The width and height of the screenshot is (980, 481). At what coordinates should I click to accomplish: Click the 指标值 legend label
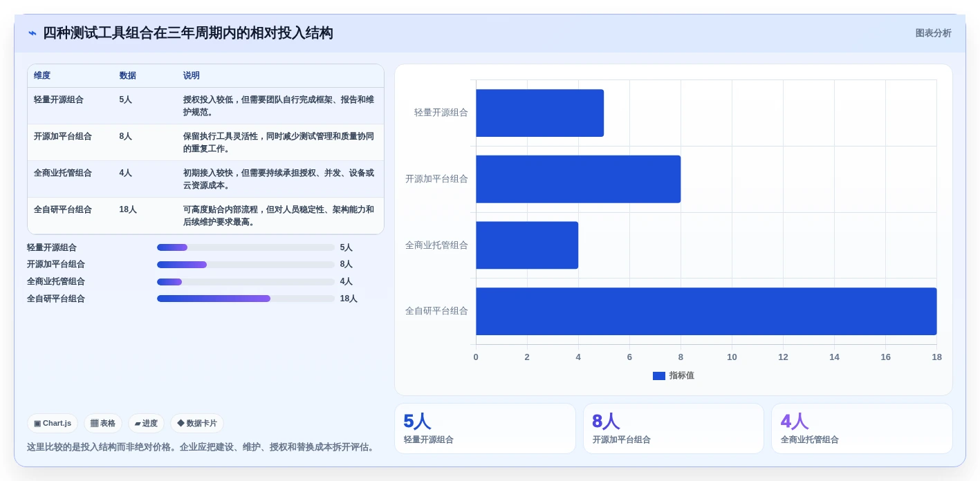coord(681,376)
